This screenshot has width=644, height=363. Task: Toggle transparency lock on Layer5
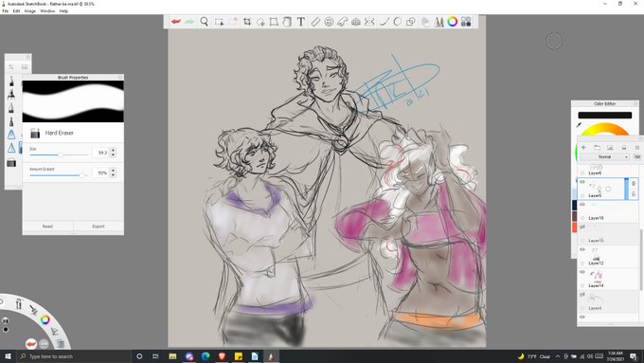point(582,195)
